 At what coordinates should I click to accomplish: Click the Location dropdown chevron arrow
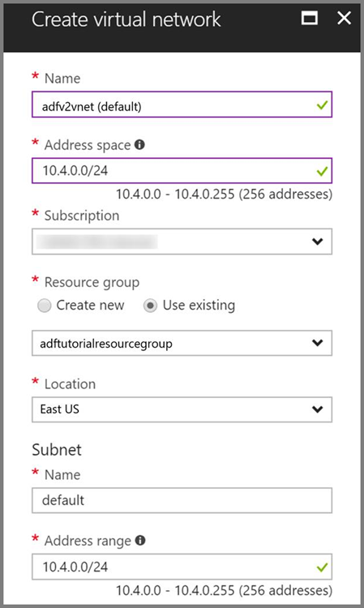pyautogui.click(x=318, y=409)
